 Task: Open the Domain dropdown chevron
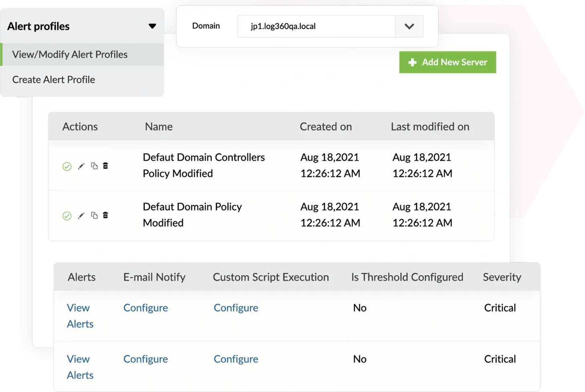pos(409,26)
